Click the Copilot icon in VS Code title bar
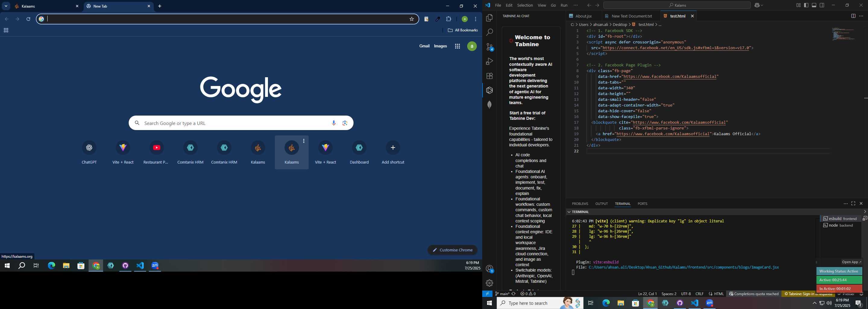The image size is (868, 309). (757, 5)
